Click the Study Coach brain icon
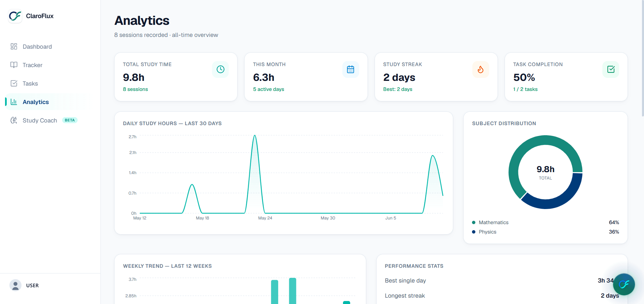 click(14, 120)
